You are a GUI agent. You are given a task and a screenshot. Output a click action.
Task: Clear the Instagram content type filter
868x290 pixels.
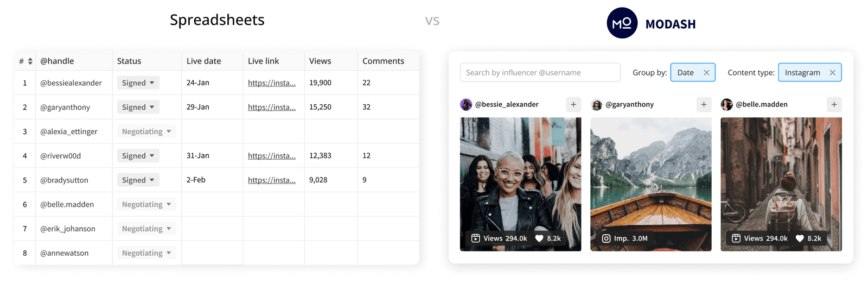click(x=832, y=73)
